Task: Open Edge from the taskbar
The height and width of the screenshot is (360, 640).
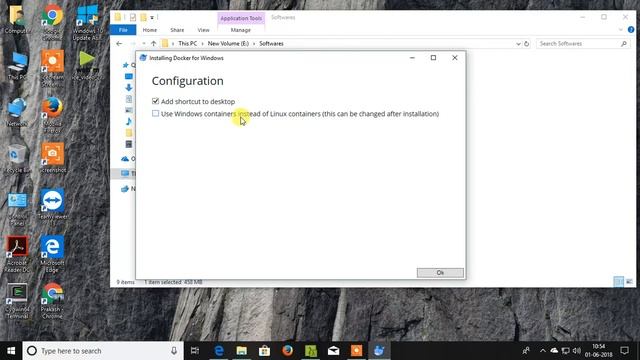Action: tap(219, 351)
